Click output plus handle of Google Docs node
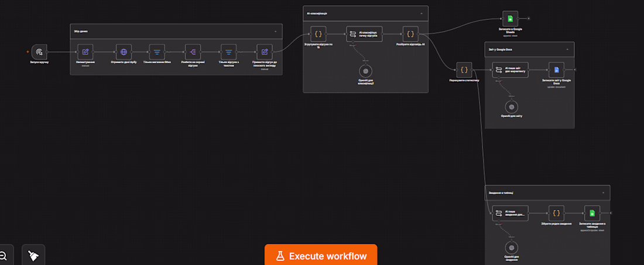Screen dimensions: 644x265 [x=575, y=70]
